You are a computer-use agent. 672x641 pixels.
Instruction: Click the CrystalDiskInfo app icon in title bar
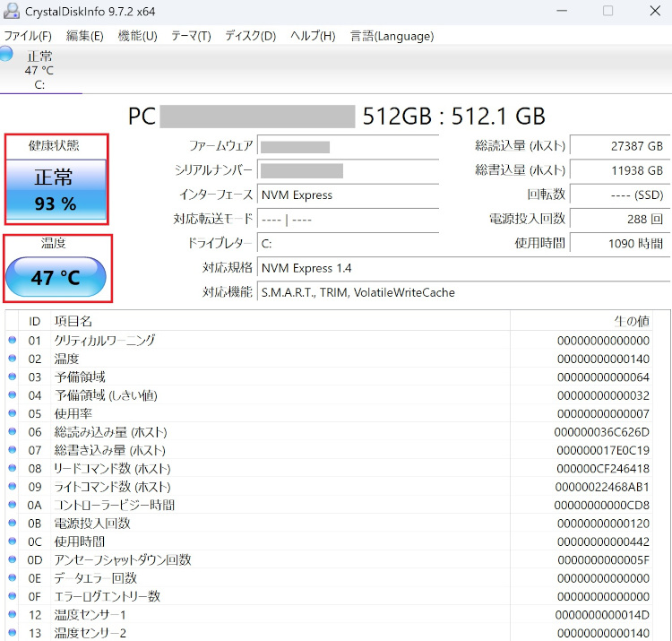[x=11, y=11]
